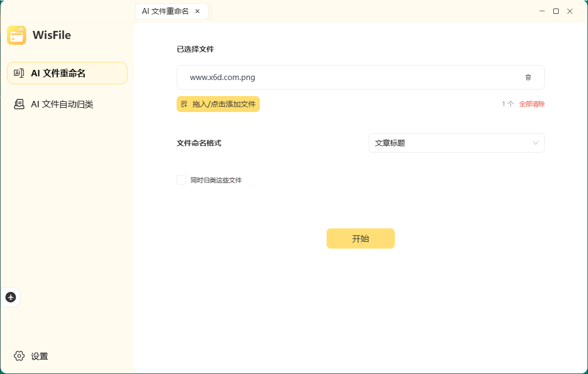Click the 拖入/点击添加文件 add button
Viewport: 588px width, 374px height.
[x=218, y=104]
